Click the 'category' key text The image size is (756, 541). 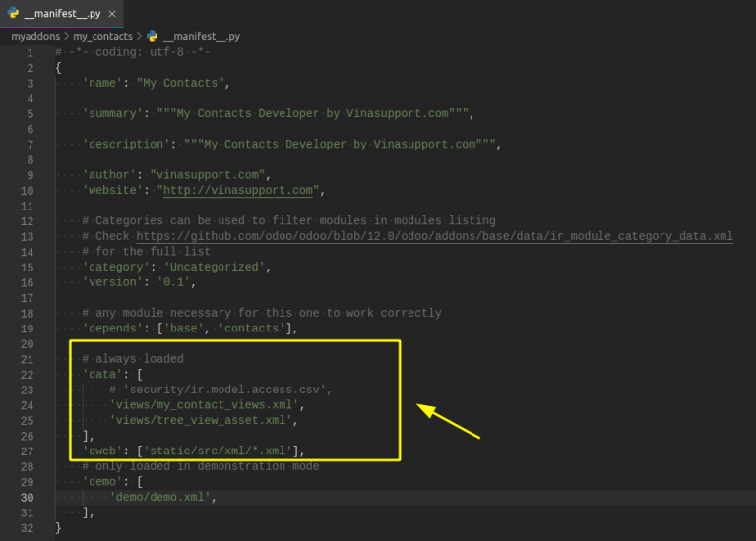(116, 267)
